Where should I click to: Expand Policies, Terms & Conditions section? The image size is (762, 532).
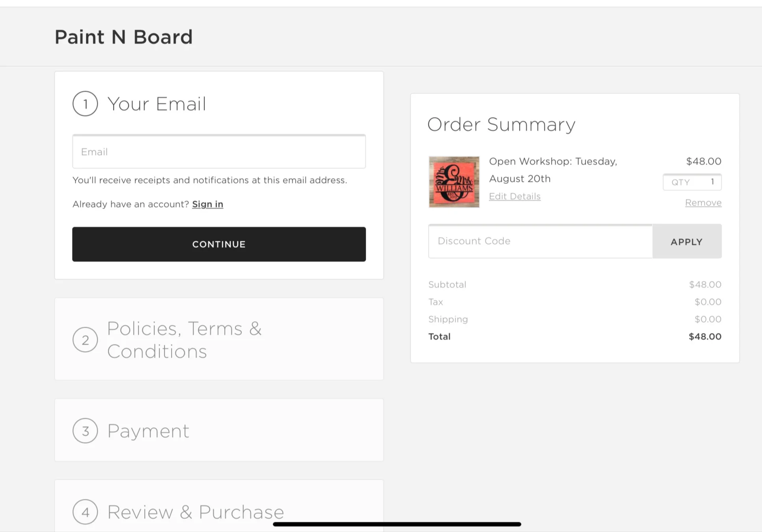click(x=219, y=339)
